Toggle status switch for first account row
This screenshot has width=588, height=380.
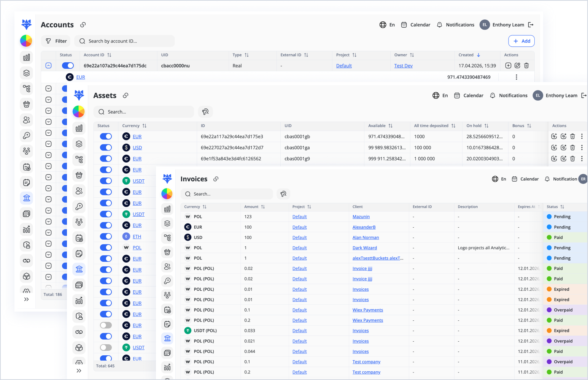click(x=68, y=66)
